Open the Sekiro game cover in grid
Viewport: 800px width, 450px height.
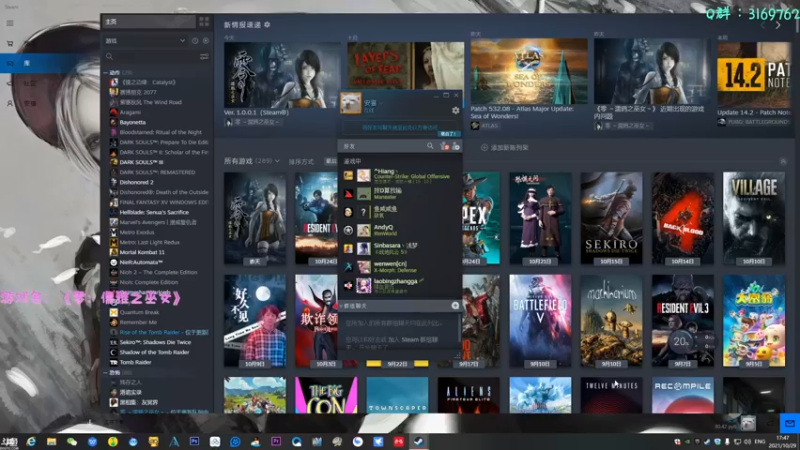pyautogui.click(x=611, y=218)
